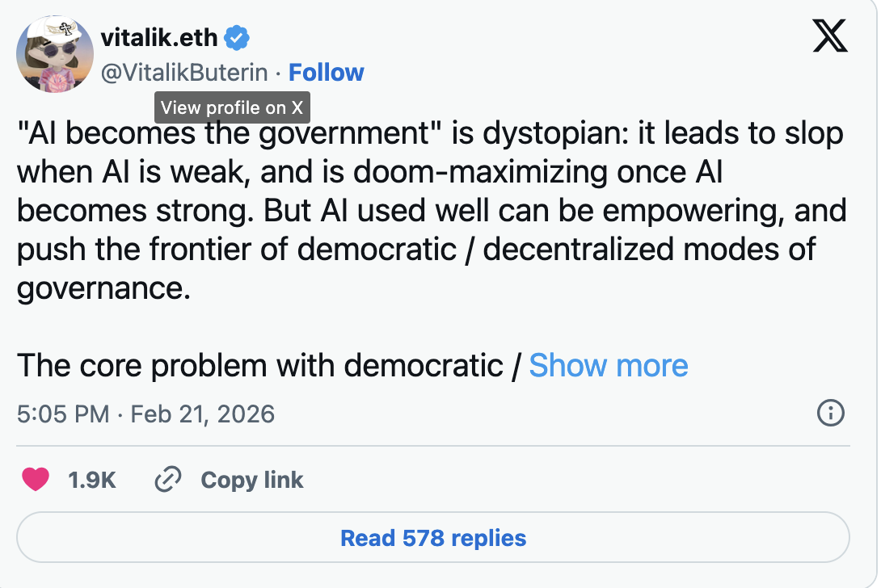The width and height of the screenshot is (881, 588).
Task: Click the chain link icon
Action: pos(167,480)
